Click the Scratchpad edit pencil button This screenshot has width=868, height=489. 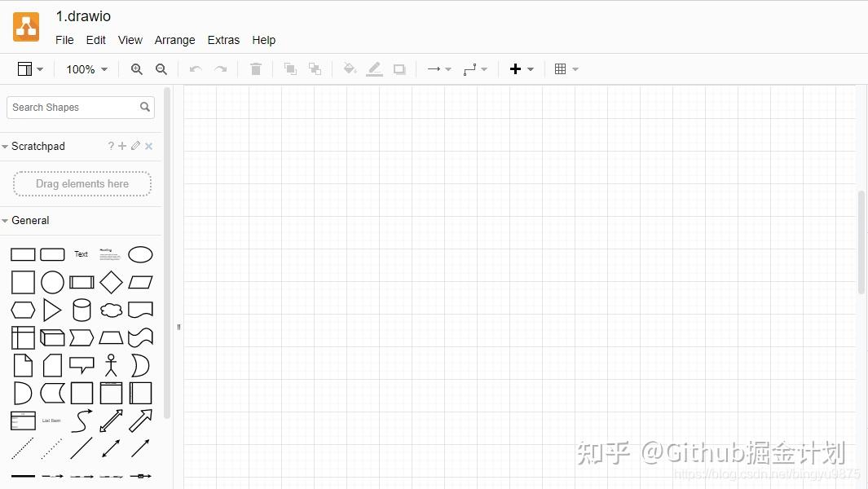135,146
